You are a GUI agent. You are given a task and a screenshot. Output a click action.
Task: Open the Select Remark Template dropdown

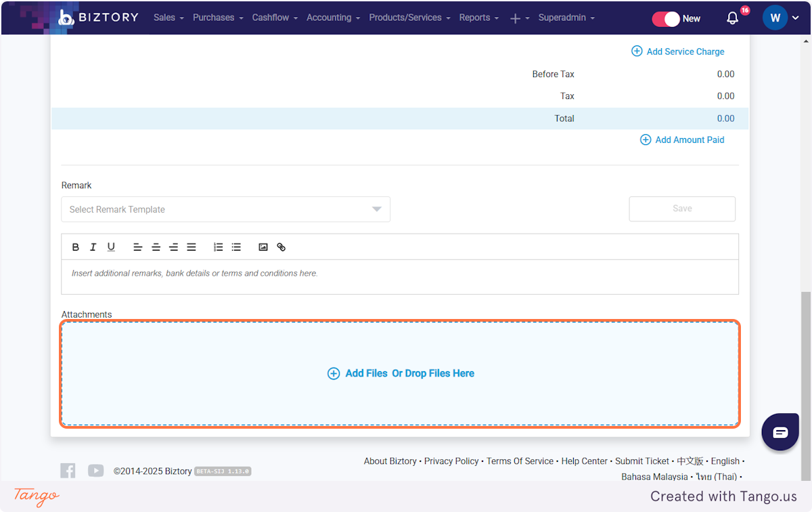[225, 209]
